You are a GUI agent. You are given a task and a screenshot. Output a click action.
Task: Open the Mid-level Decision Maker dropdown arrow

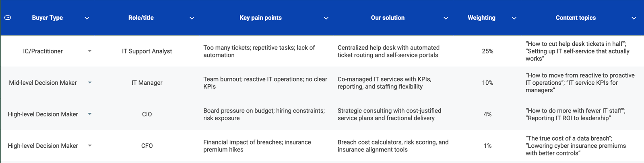click(x=90, y=83)
